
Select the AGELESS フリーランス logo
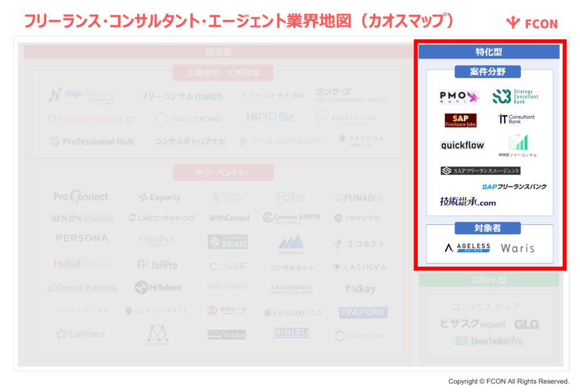tap(467, 248)
